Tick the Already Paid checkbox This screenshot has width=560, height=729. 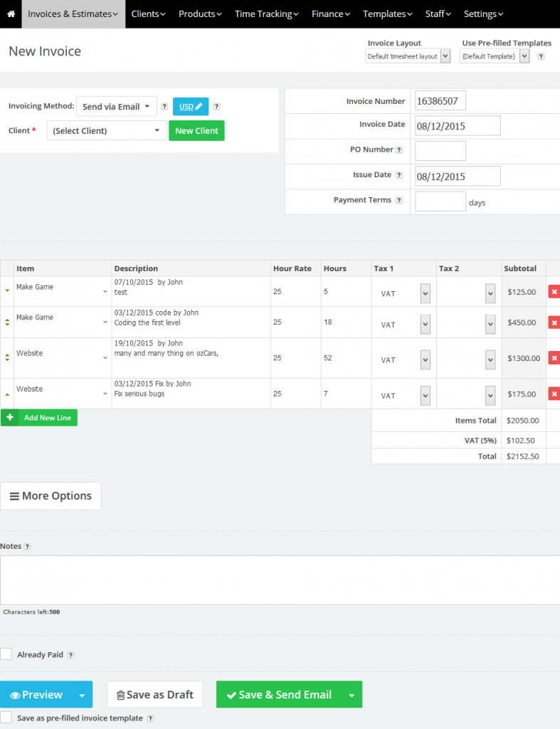pyautogui.click(x=6, y=654)
